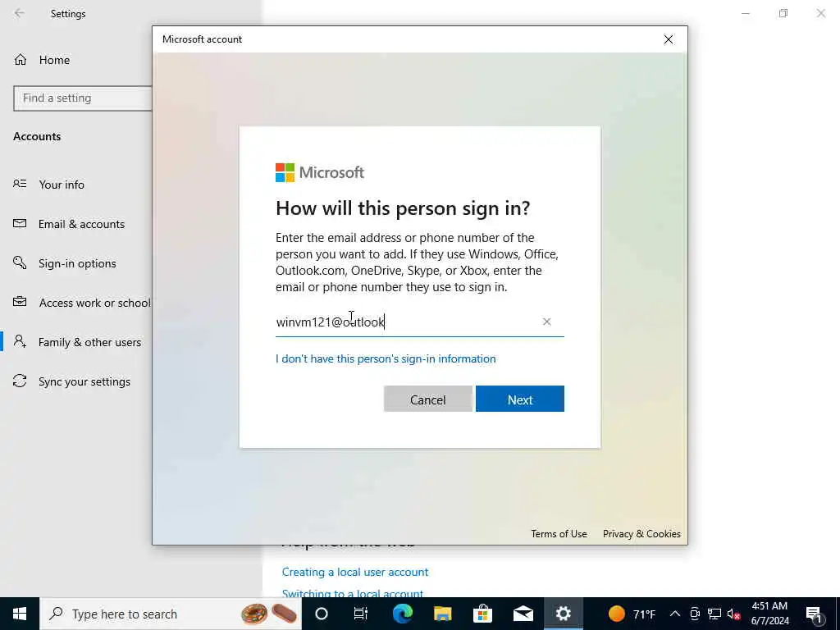Click the Meet Now tray icon
Viewport: 840px width, 630px height.
click(x=694, y=614)
